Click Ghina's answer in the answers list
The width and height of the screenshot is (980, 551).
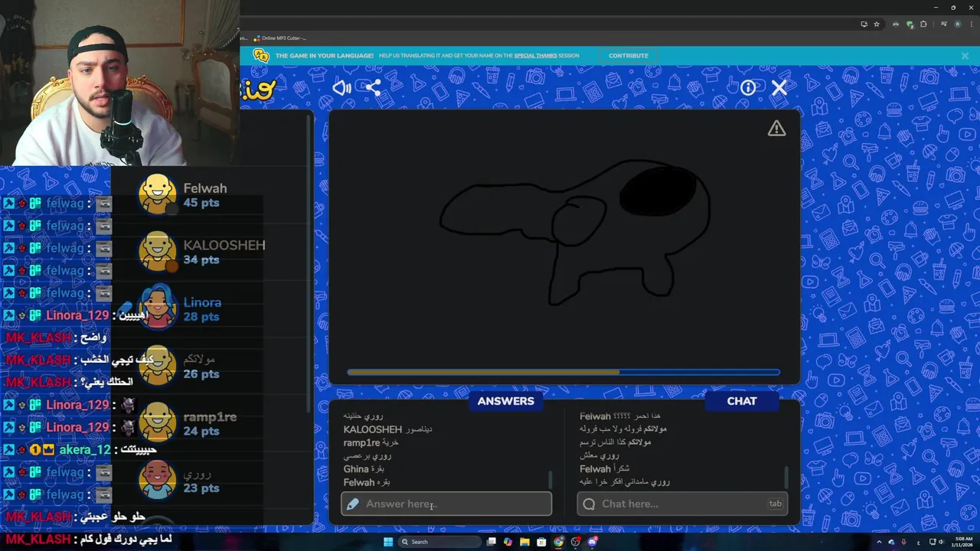pyautogui.click(x=364, y=469)
